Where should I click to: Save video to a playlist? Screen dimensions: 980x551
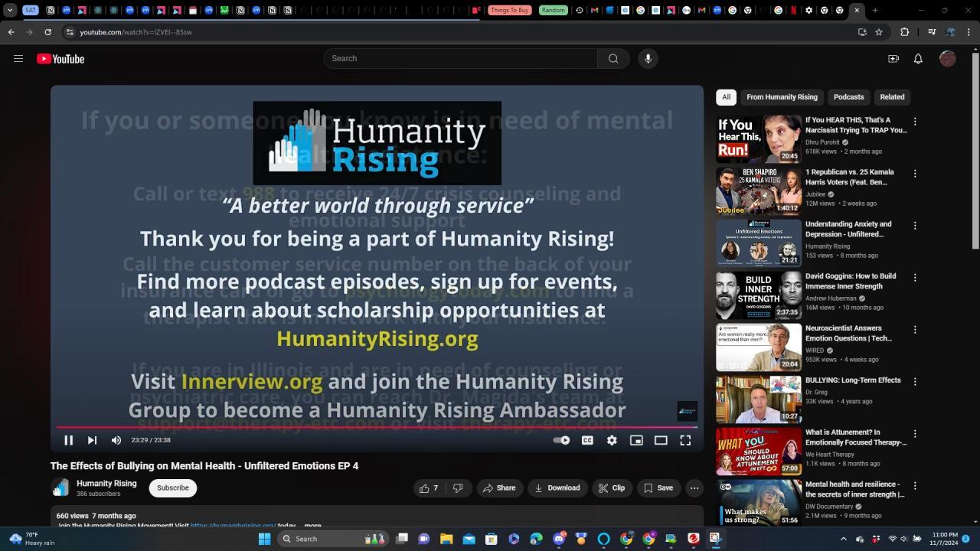pos(658,488)
